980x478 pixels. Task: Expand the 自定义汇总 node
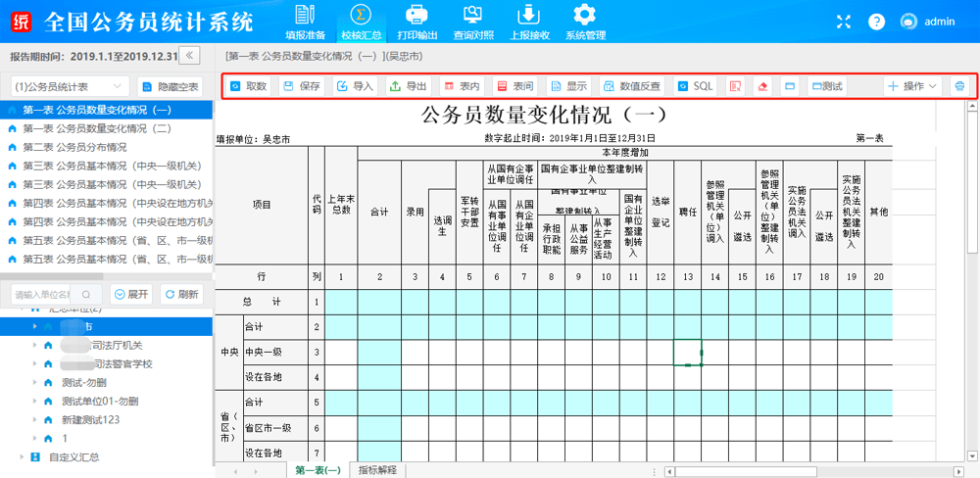click(x=23, y=456)
